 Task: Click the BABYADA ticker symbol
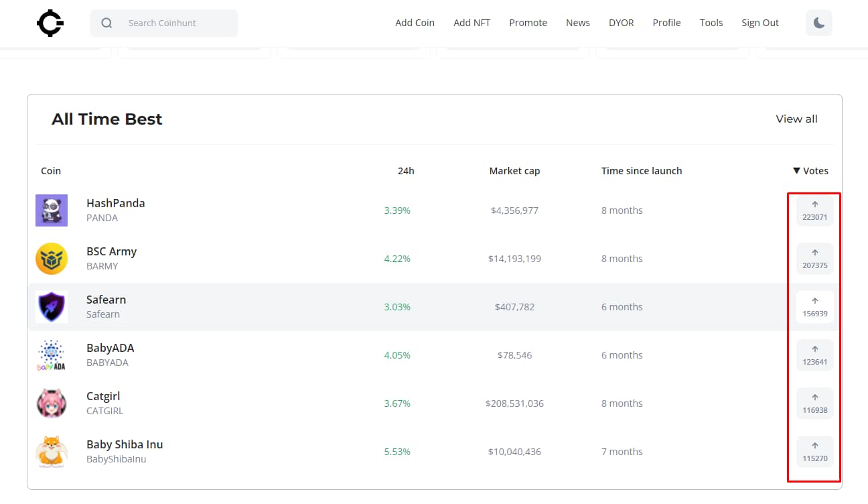coord(107,363)
